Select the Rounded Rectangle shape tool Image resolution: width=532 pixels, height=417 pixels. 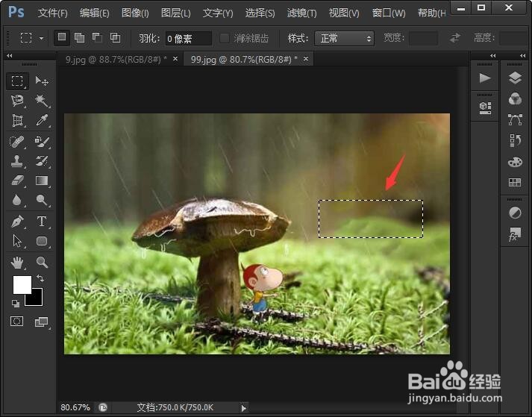42,241
